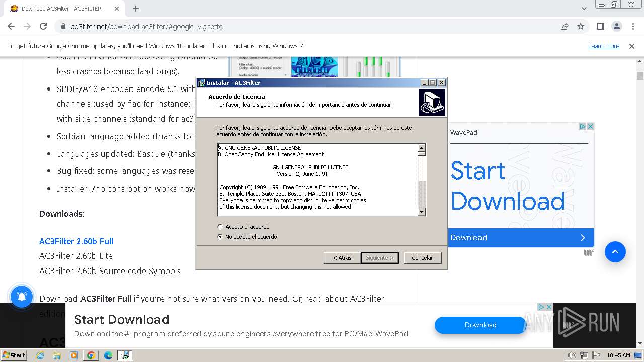The width and height of the screenshot is (644, 362).
Task: Toggle Chrome side panel icon
Action: click(x=601, y=26)
